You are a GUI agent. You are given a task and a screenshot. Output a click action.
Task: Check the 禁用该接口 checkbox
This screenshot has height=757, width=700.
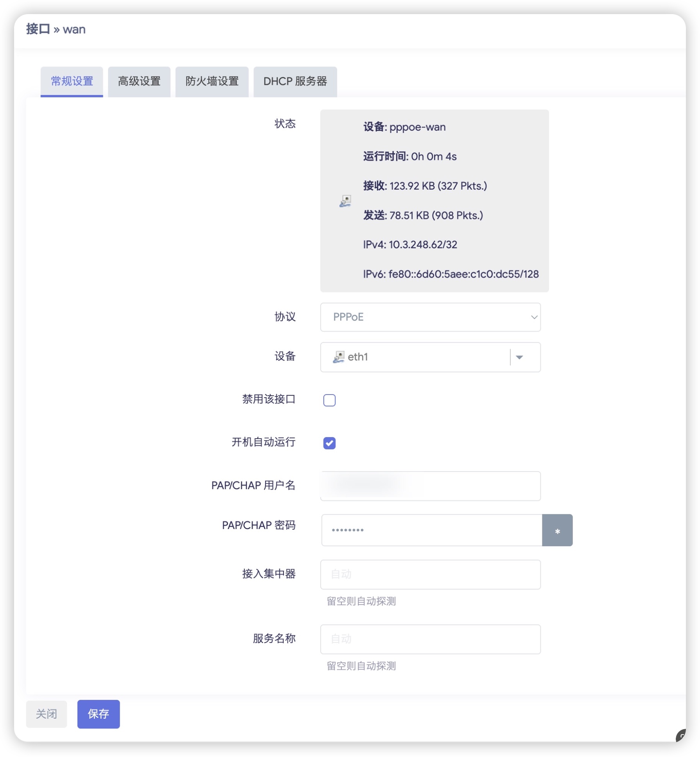coord(329,400)
